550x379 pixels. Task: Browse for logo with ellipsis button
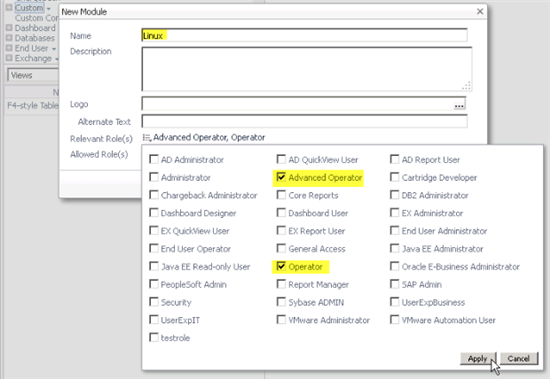459,105
